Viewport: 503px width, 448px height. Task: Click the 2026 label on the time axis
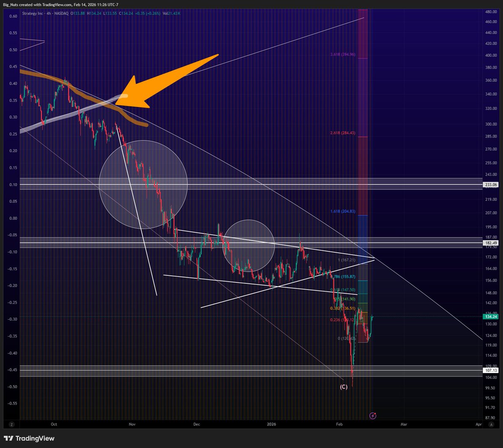pyautogui.click(x=272, y=424)
